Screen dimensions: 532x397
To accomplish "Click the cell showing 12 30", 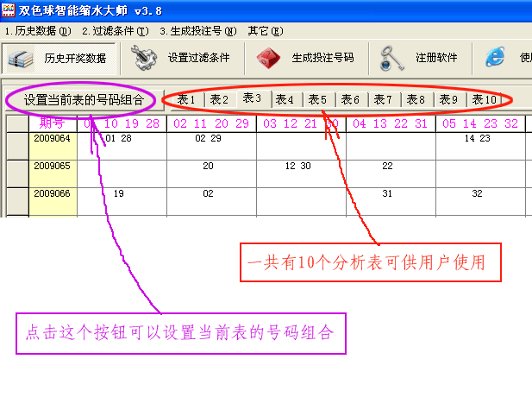I will tap(301, 173).
